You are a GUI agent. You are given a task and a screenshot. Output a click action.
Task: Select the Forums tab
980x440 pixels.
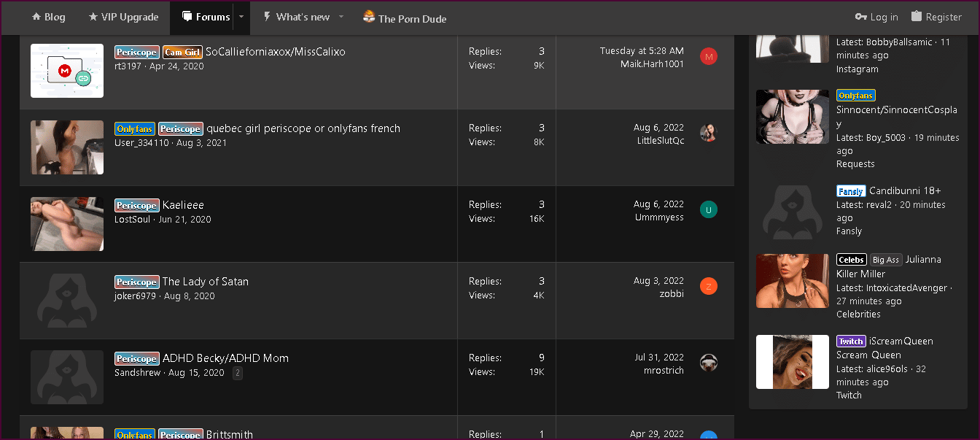[206, 18]
